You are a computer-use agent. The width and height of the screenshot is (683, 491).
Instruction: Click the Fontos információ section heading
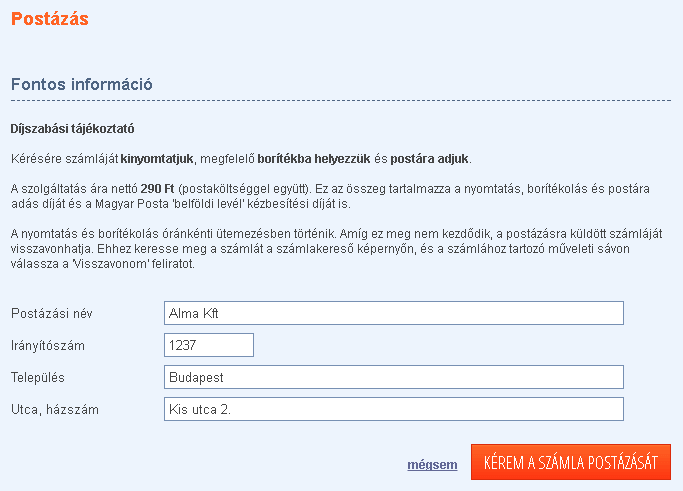[x=82, y=84]
